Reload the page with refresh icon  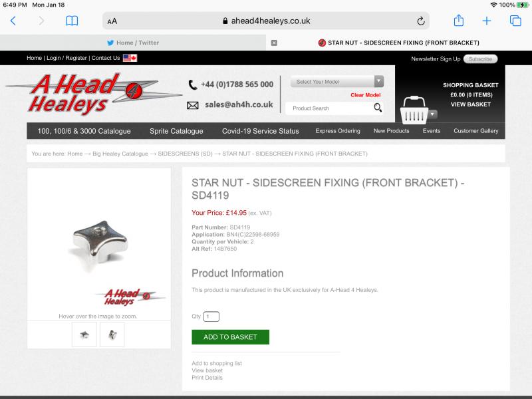click(421, 21)
